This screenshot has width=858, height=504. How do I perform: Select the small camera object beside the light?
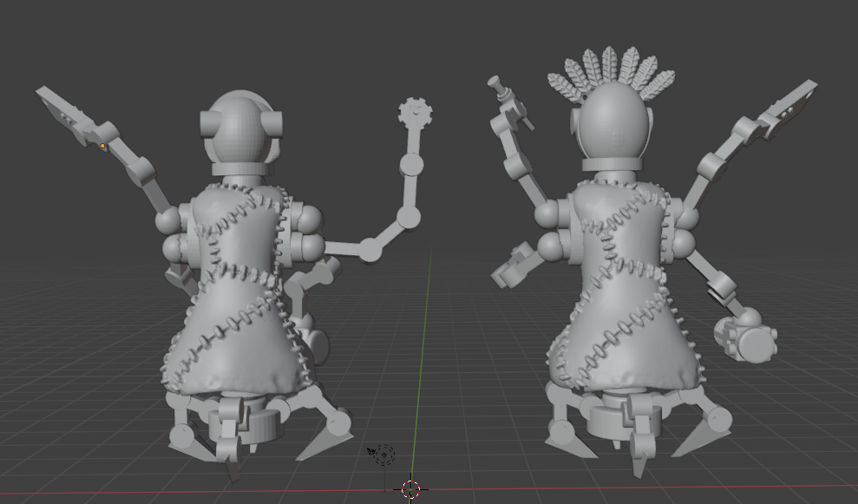pyautogui.click(x=372, y=451)
